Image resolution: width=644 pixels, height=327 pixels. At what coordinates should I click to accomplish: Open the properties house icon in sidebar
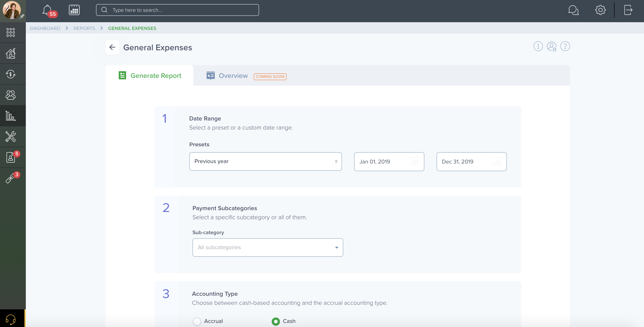point(10,53)
